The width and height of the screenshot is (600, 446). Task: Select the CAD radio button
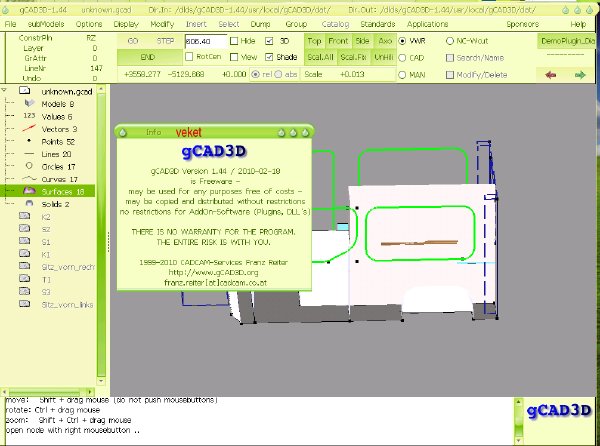(x=402, y=58)
